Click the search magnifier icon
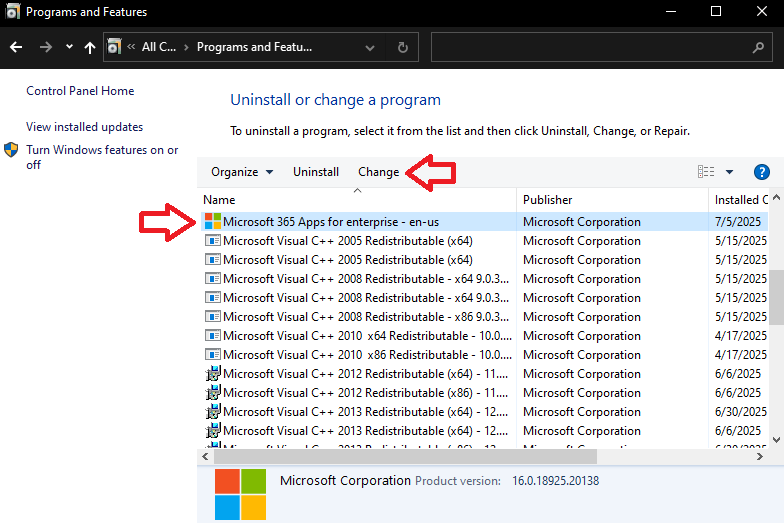 coord(758,47)
